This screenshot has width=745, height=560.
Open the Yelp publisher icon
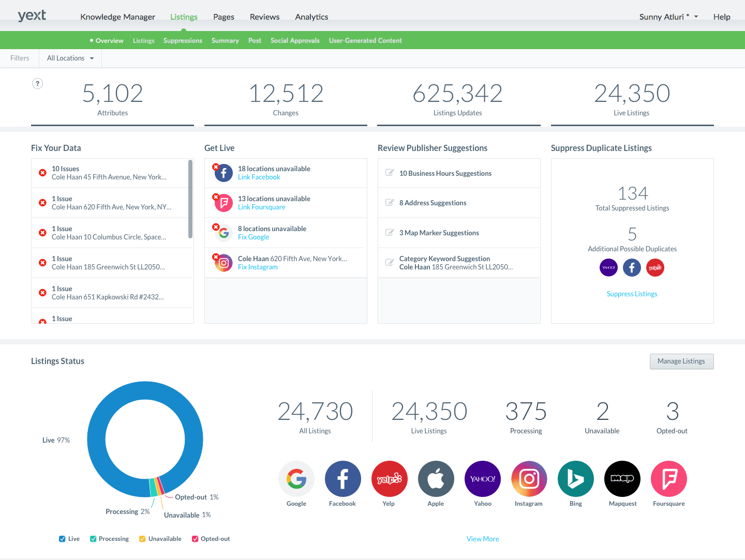pos(389,479)
